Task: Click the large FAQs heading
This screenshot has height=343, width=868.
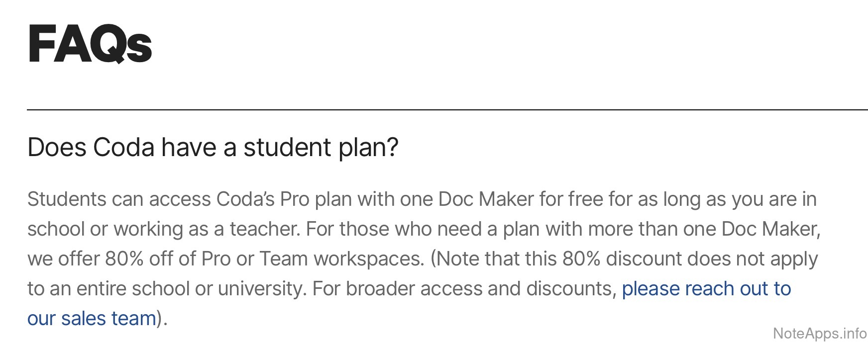Action: tap(90, 44)
